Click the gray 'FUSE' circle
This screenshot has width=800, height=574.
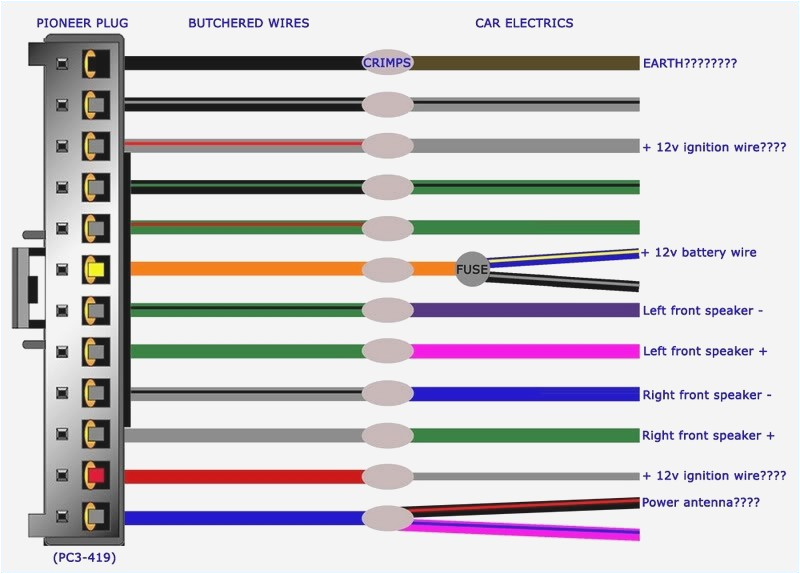tap(472, 269)
